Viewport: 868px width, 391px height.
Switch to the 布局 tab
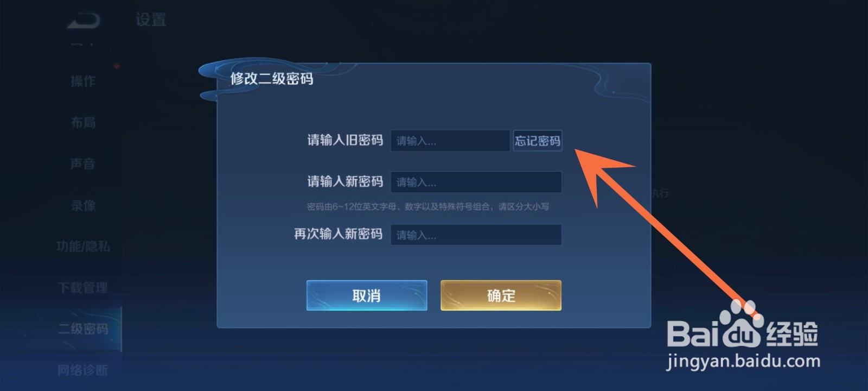tap(83, 123)
